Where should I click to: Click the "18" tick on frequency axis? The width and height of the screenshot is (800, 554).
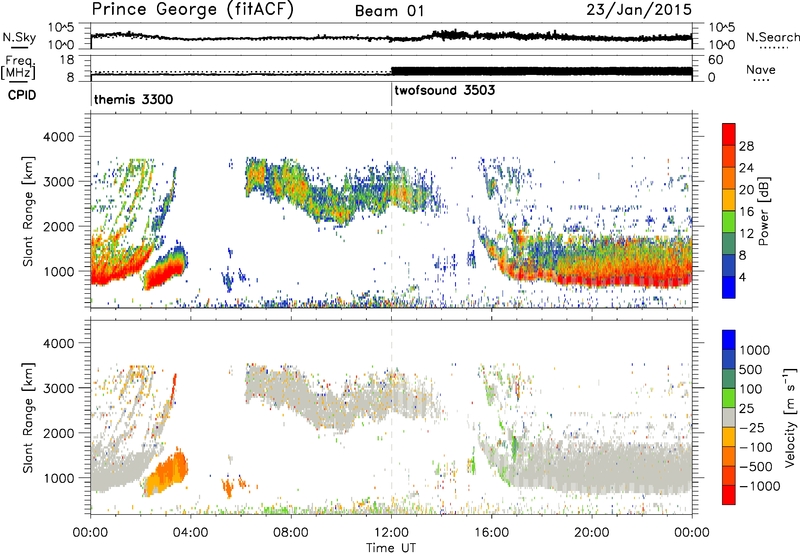pyautogui.click(x=67, y=60)
